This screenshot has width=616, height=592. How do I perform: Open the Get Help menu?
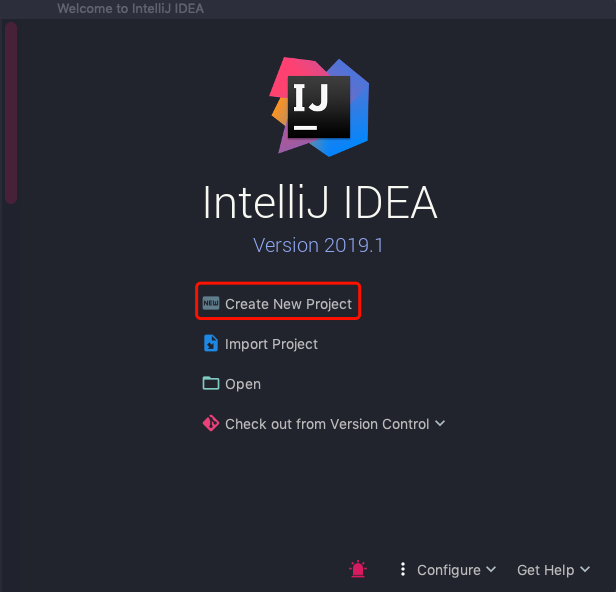tap(545, 570)
